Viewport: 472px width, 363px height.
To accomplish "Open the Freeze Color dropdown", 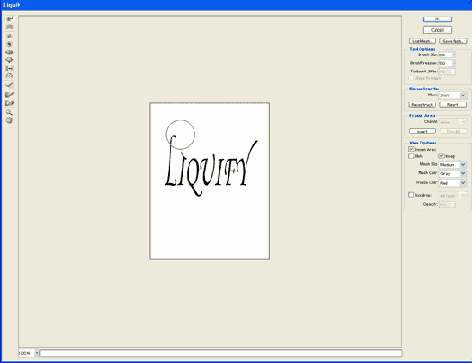I will 453,183.
